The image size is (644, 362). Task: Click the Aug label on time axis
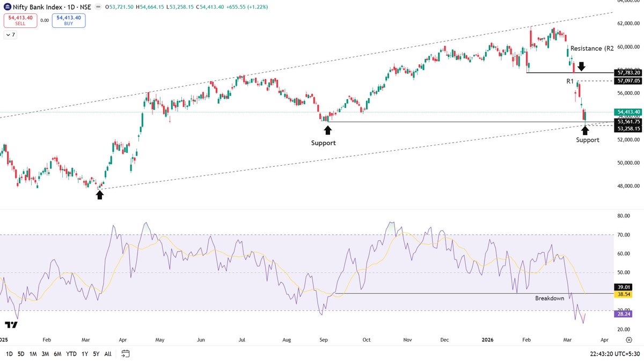point(286,340)
